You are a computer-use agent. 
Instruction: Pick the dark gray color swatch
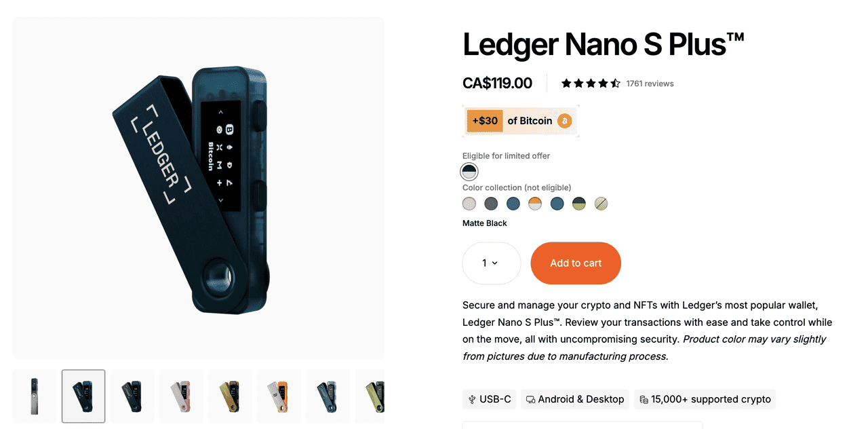coord(491,204)
